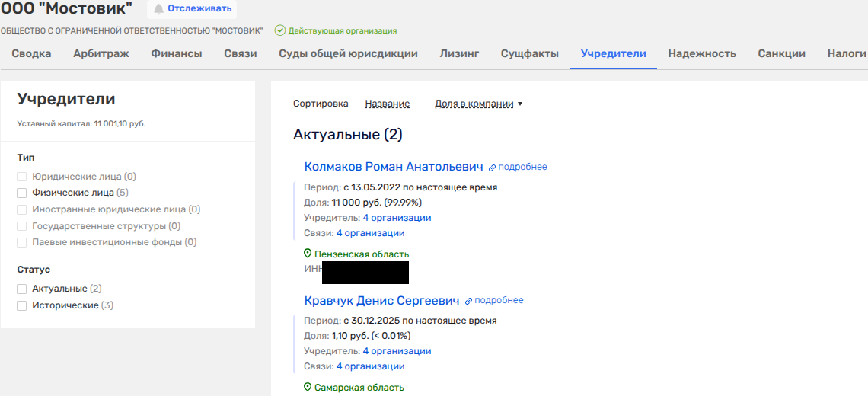This screenshot has height=396, width=868.
Task: Open Колмаков Роман Анатольевич profile link
Action: coord(394,167)
